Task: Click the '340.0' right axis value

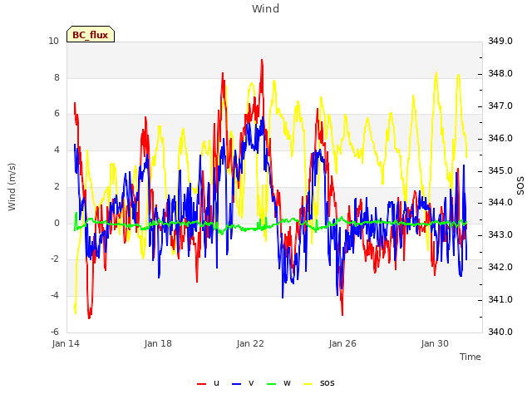Action: (x=500, y=332)
